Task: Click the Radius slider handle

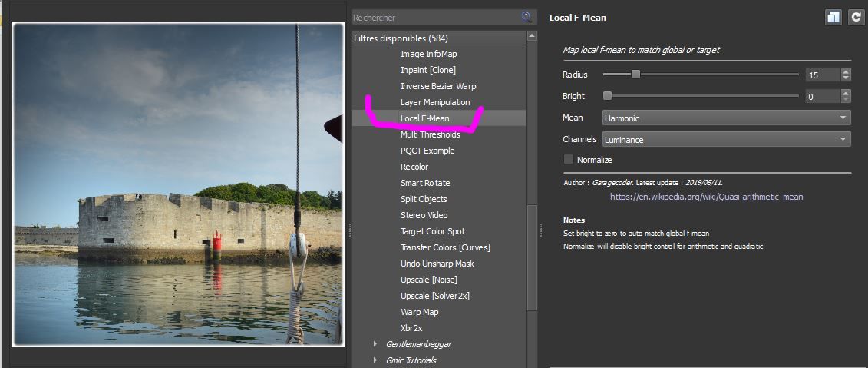Action: [635, 75]
